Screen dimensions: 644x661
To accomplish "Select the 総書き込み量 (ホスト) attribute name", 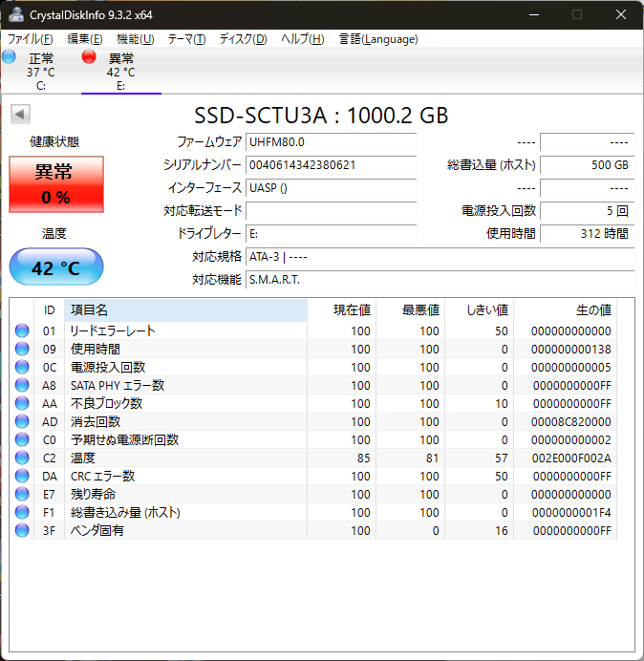I will click(x=125, y=512).
